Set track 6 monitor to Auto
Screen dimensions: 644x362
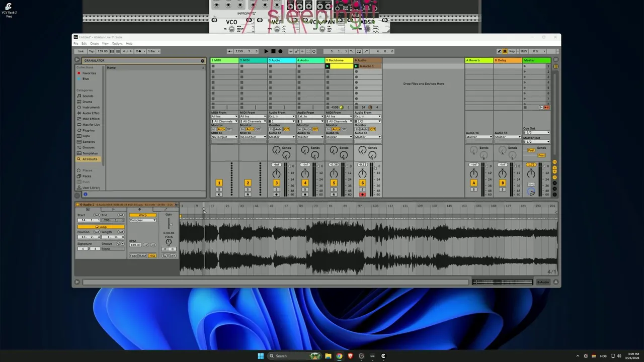365,129
